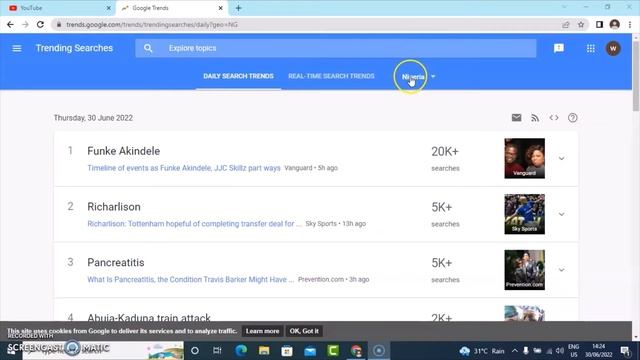Viewport: 640px width, 360px height.
Task: Click the Funke Akindele trend title
Action: [124, 151]
